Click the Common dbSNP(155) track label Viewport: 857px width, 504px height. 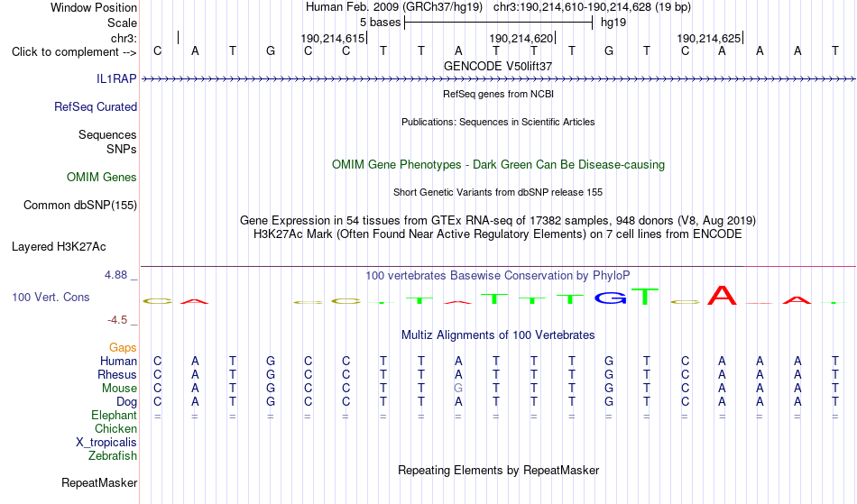pyautogui.click(x=80, y=205)
